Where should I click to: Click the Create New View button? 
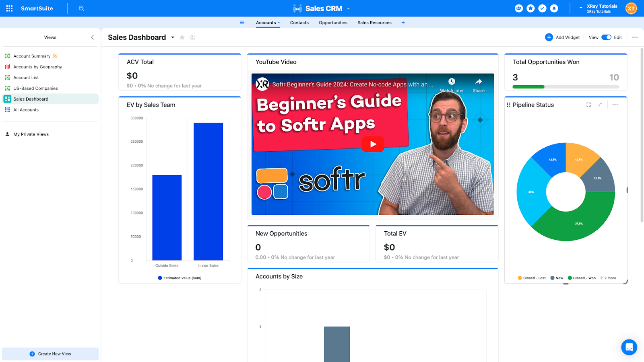[x=50, y=354]
